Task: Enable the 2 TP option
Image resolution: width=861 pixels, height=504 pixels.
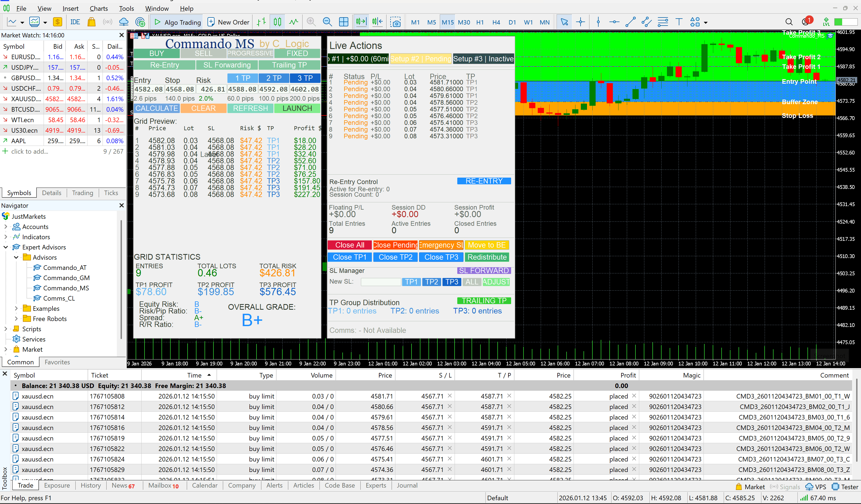Action: 274,78
